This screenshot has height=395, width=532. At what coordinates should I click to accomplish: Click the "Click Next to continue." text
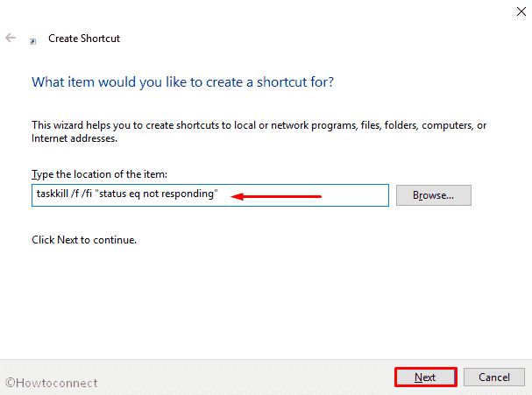tap(84, 239)
